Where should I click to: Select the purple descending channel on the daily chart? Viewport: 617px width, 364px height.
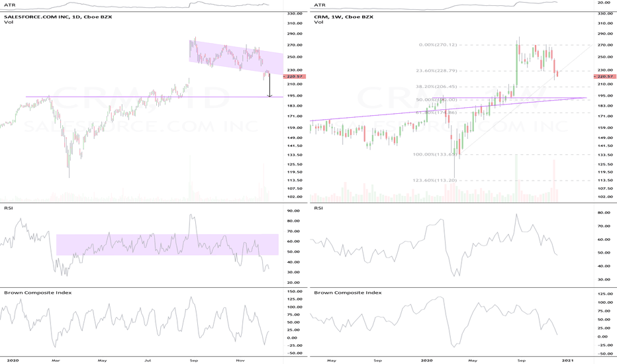[x=236, y=58]
